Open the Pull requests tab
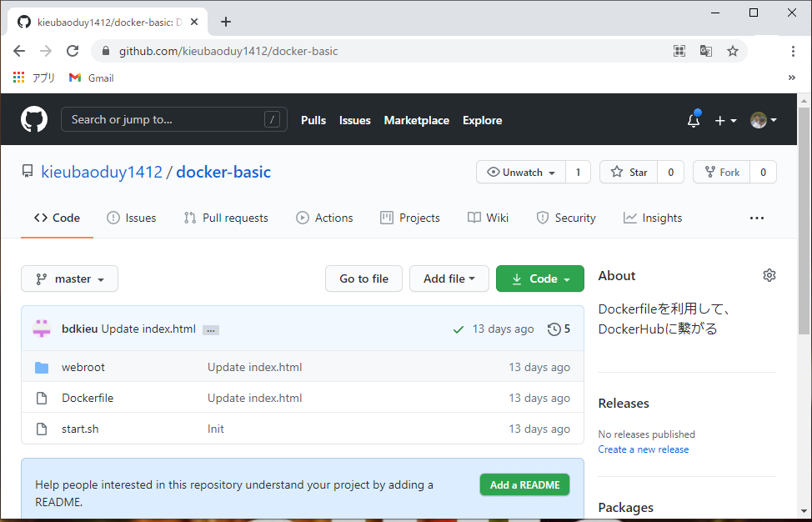This screenshot has height=522, width=812. [x=226, y=218]
